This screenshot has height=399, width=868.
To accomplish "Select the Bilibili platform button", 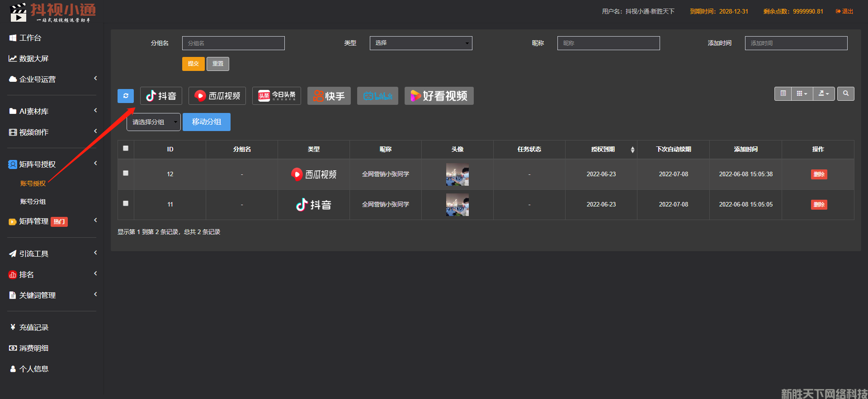I will click(377, 96).
